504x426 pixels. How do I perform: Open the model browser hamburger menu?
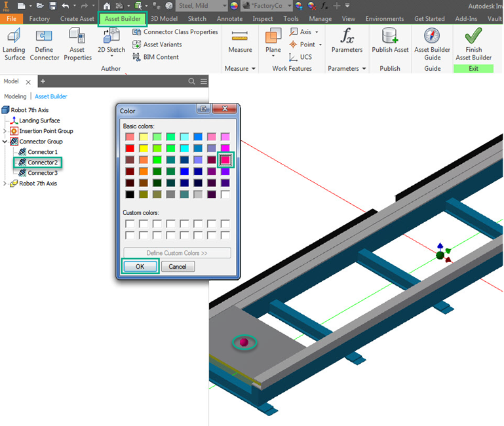click(204, 81)
